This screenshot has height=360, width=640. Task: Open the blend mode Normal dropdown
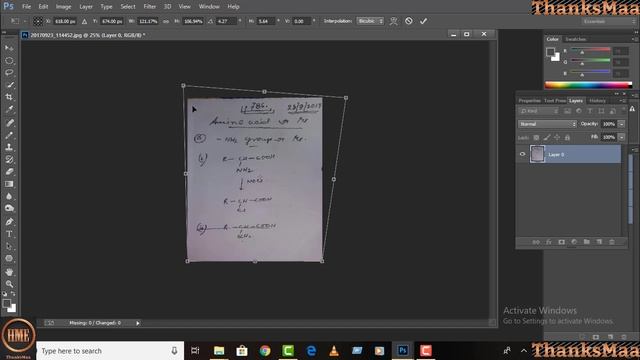pos(547,124)
